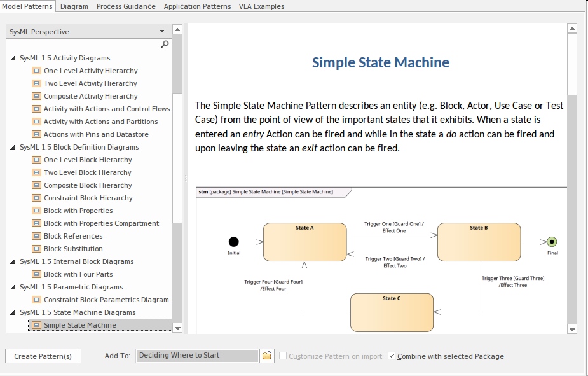Click the Create Pattern(s) button
The height and width of the screenshot is (376, 588).
[43, 356]
